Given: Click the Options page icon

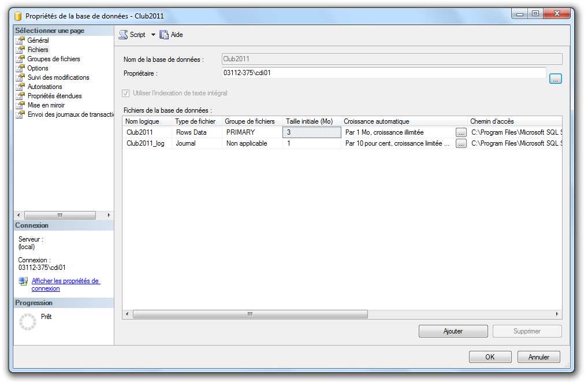Looking at the screenshot, I should (x=20, y=68).
